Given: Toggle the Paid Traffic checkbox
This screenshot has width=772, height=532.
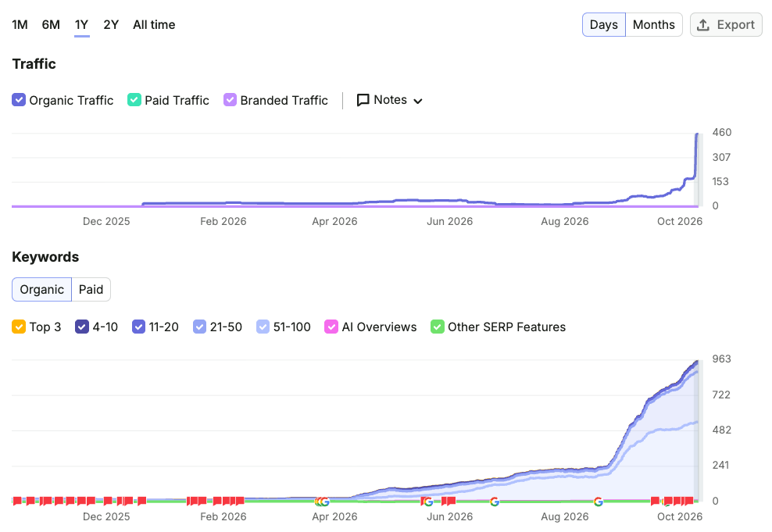Looking at the screenshot, I should 134,100.
